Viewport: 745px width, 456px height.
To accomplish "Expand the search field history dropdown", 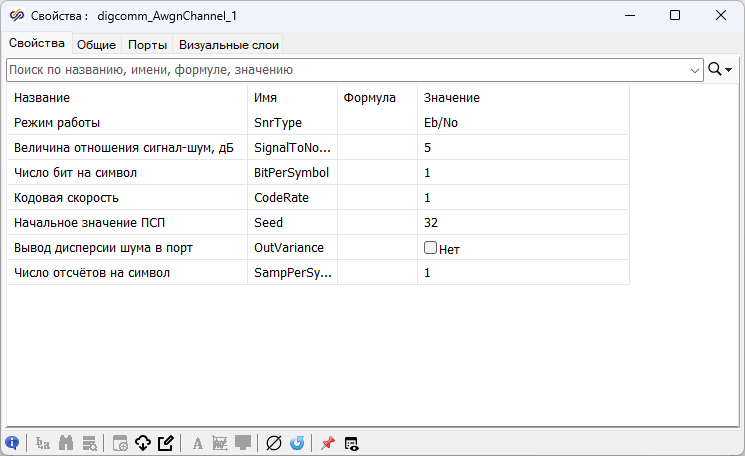I will (x=695, y=70).
